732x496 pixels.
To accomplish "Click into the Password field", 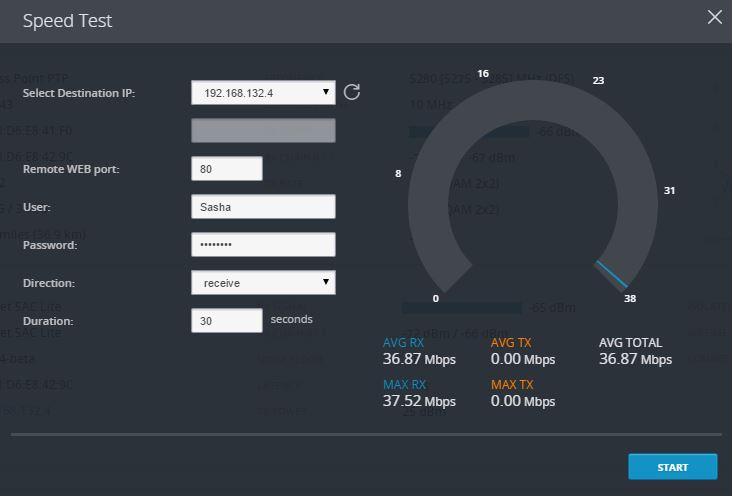I will point(263,244).
